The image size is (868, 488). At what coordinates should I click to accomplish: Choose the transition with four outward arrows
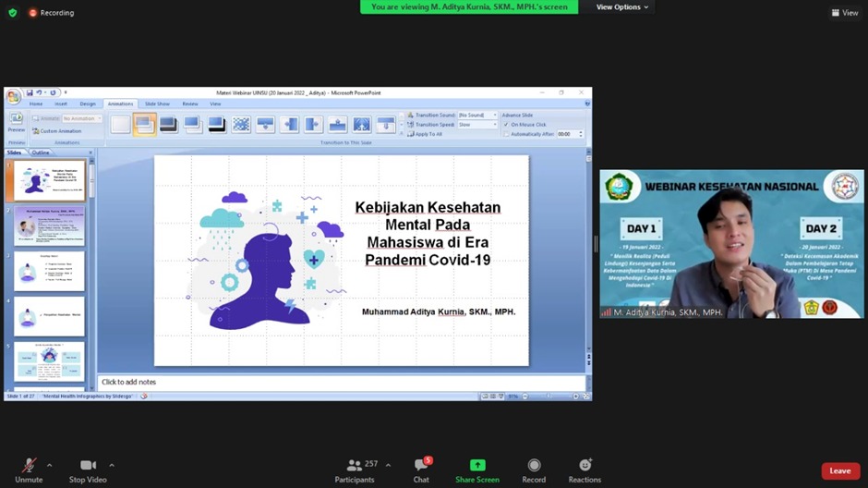pos(361,125)
